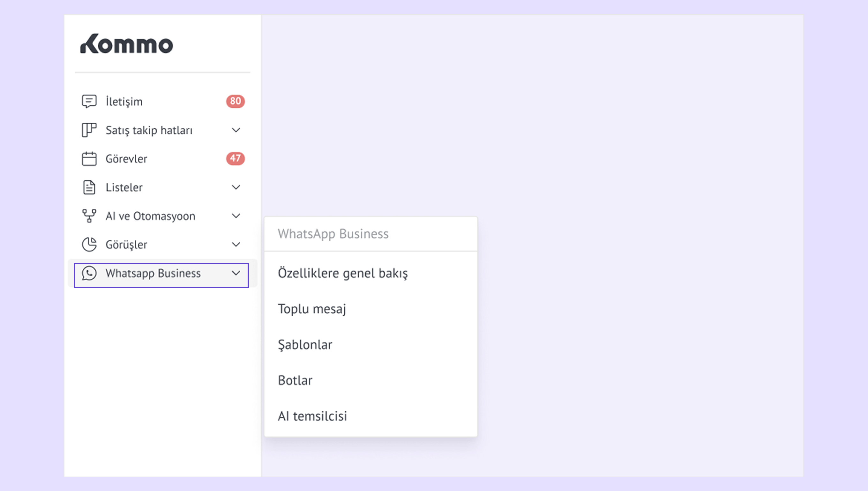Expand the Listeler chevron

pyautogui.click(x=236, y=187)
